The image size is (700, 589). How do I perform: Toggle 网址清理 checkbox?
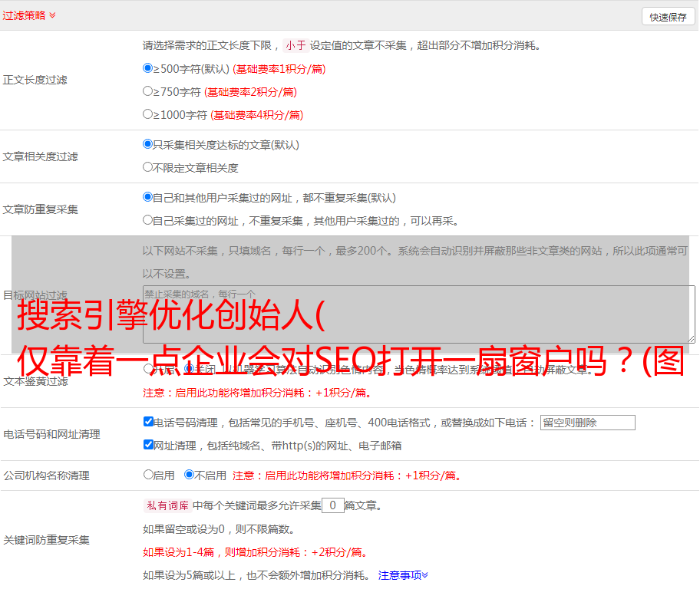pos(148,444)
